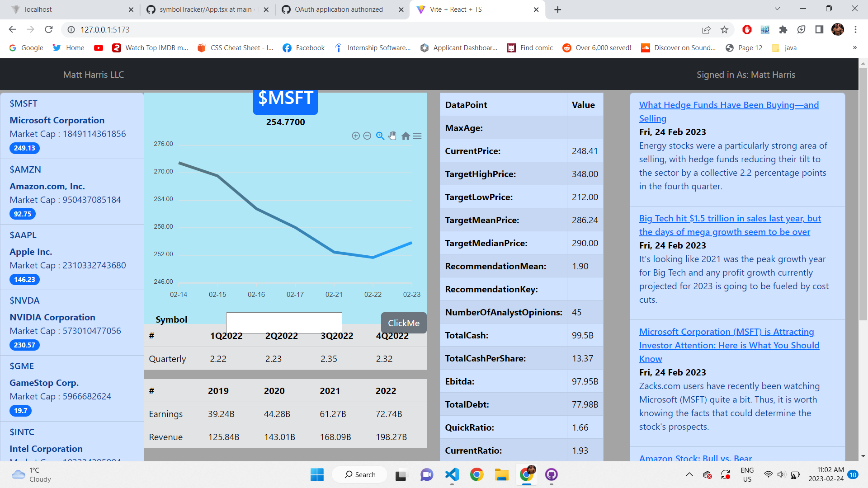This screenshot has height=488, width=868.
Task: Toggle the bookmark star for this page
Action: click(x=724, y=30)
